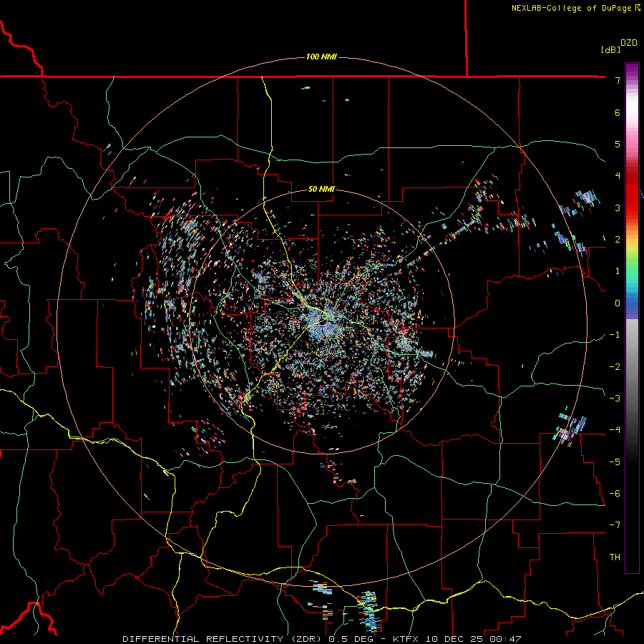
Task: Pick the -7 tick label on legend
Action: pos(615,525)
